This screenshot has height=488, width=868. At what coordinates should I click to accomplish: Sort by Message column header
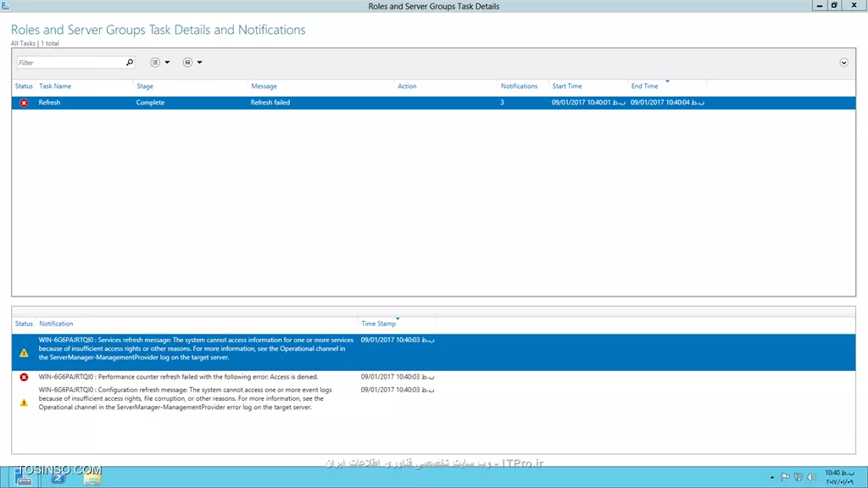click(264, 86)
